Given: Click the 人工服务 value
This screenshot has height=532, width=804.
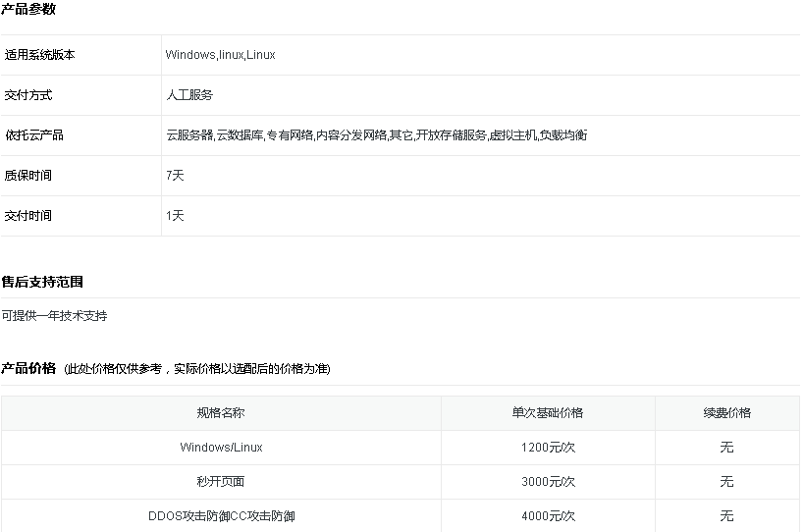Looking at the screenshot, I should click(189, 95).
